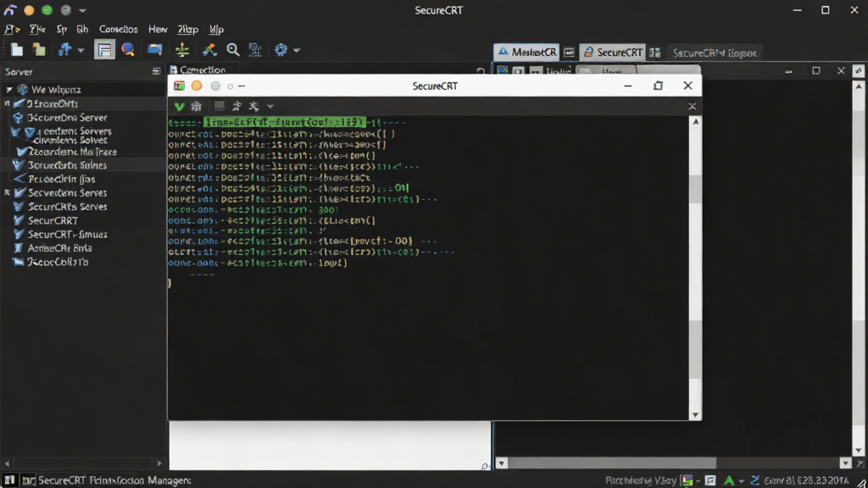The height and width of the screenshot is (488, 868).
Task: Switch to the 'SecureCRT' tab with lock icon
Action: (x=612, y=53)
